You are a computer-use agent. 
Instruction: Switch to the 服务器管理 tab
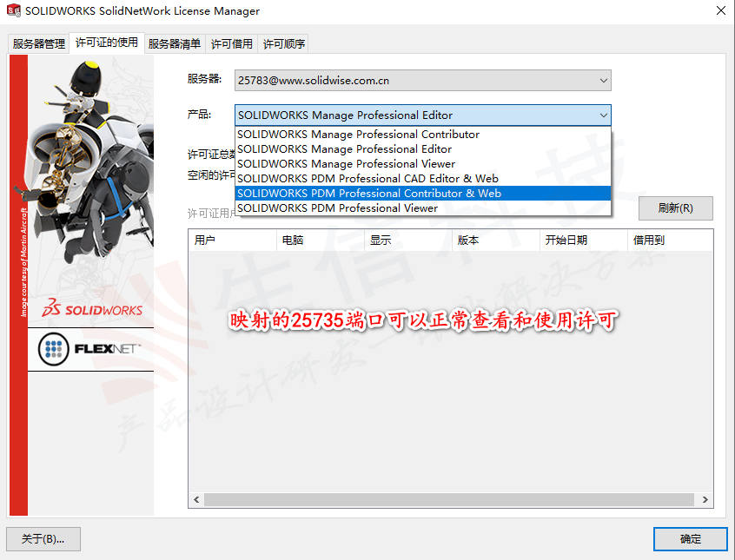click(x=39, y=43)
